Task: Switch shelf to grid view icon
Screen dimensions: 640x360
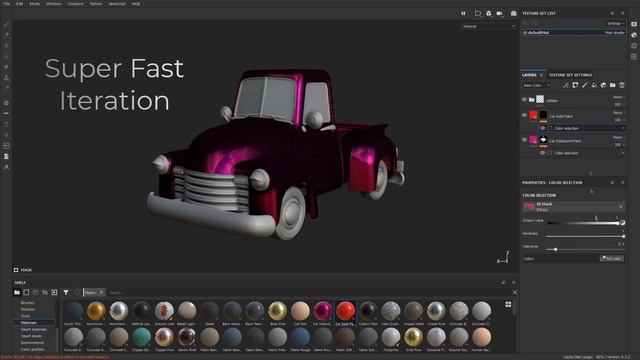Action: (x=508, y=304)
